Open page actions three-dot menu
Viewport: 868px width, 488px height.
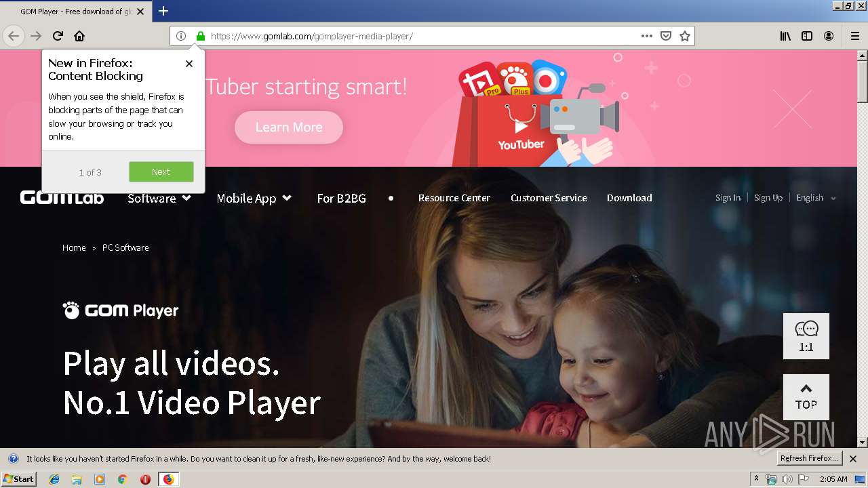click(x=647, y=36)
